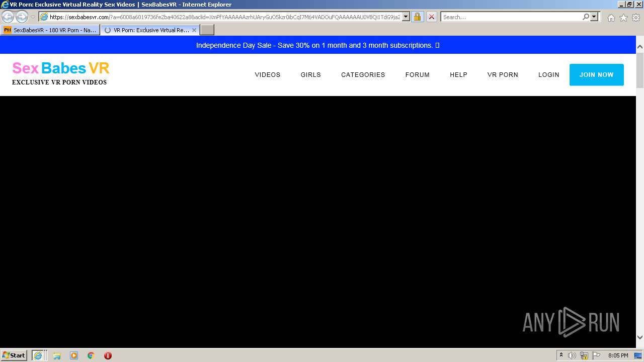Click the red Opera taskbar icon
Image resolution: width=644 pixels, height=362 pixels.
pos(108,355)
